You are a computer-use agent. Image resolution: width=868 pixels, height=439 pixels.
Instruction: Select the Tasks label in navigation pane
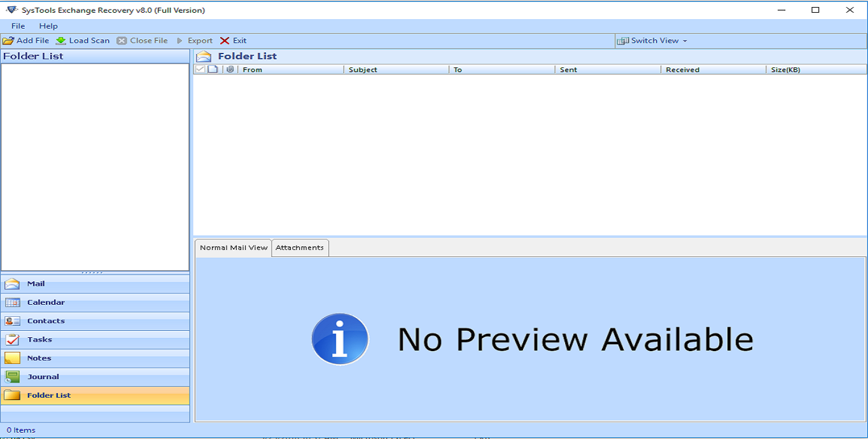coord(39,339)
